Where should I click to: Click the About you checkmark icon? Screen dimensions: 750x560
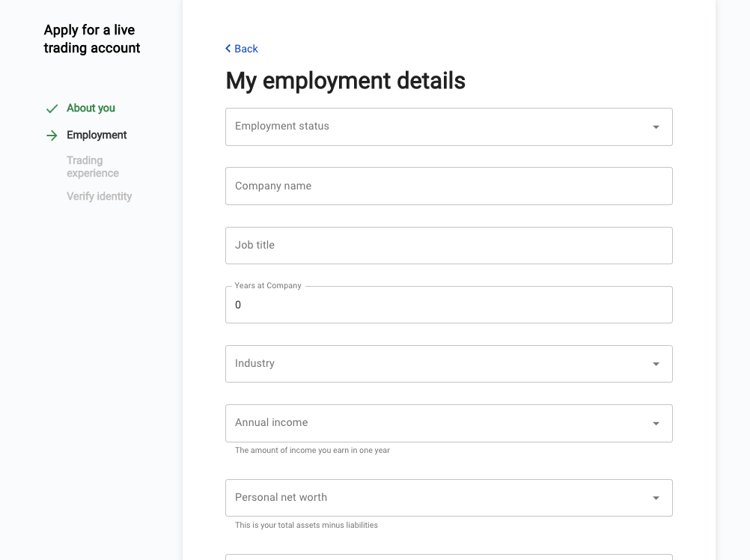(52, 109)
